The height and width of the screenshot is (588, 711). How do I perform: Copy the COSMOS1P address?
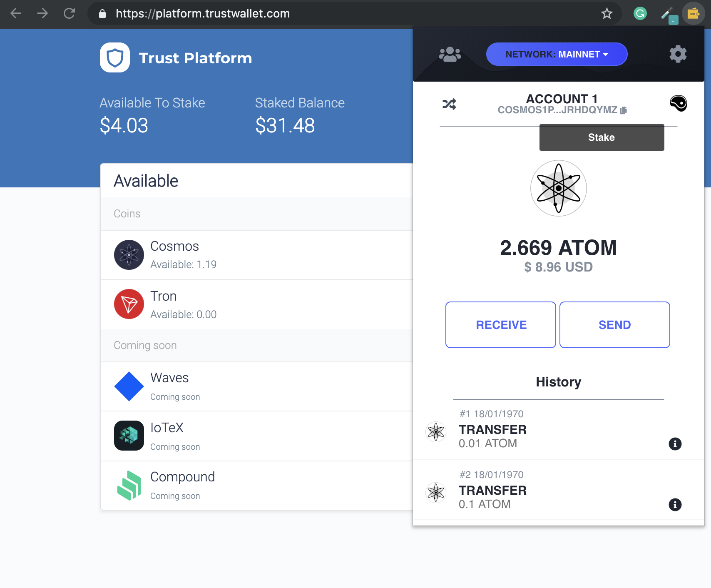click(x=623, y=110)
